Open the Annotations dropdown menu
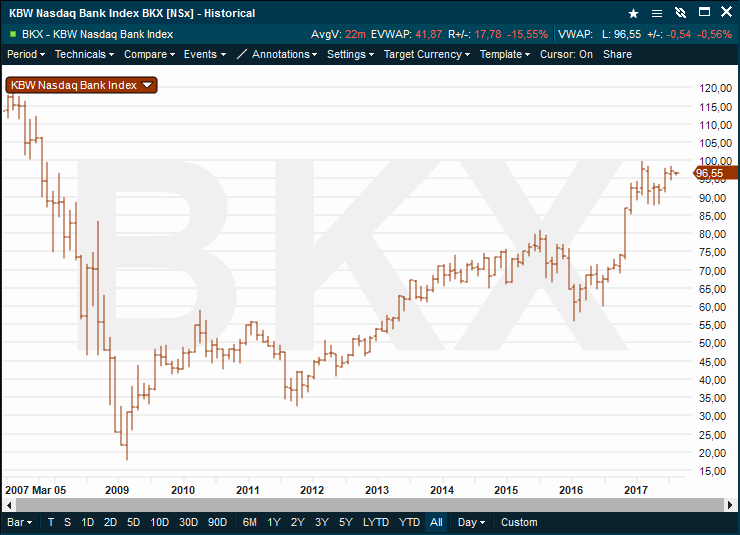The width and height of the screenshot is (740, 535). coord(285,54)
